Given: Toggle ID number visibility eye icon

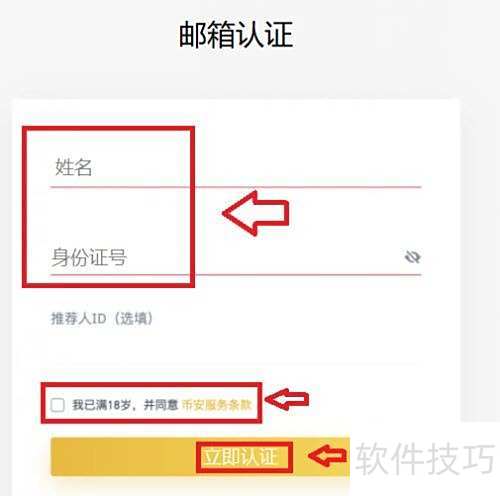Looking at the screenshot, I should pos(412,257).
